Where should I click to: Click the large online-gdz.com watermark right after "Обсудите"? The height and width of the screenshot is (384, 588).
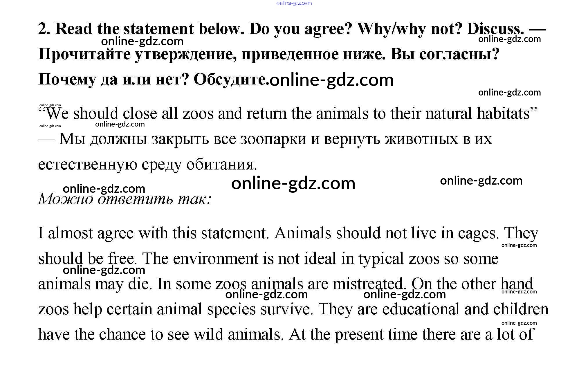(x=331, y=80)
